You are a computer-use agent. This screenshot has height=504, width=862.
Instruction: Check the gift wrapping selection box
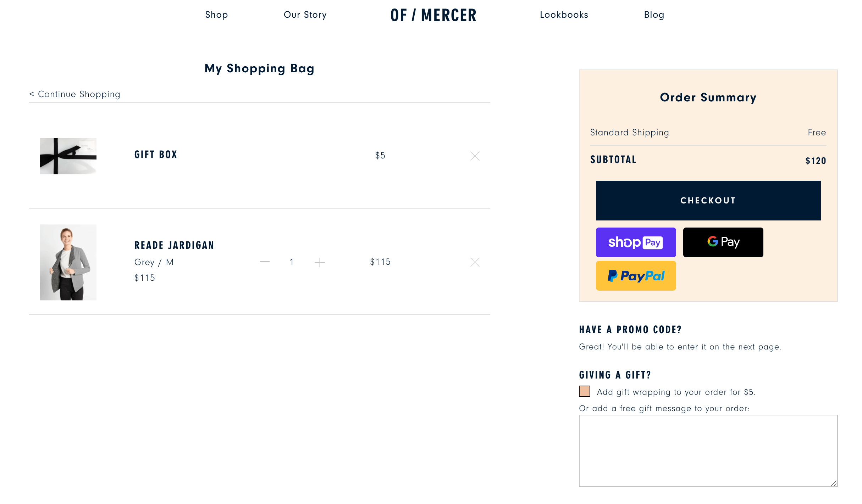[x=585, y=392]
